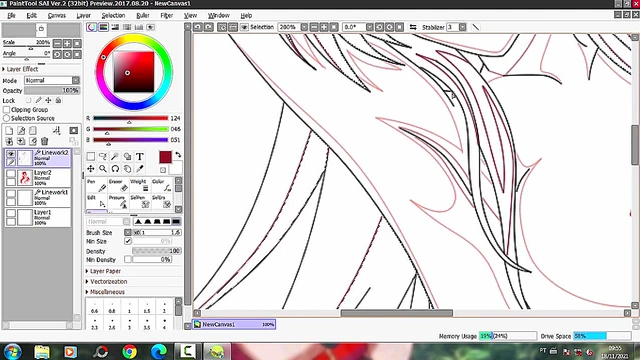The height and width of the screenshot is (360, 640).
Task: Show the Linework1 layer visibility box
Action: pos(11,193)
